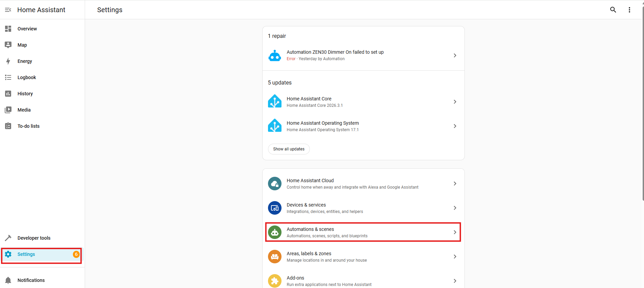Click the To-do lists clipboard icon
Viewport: 644px width, 288px height.
pos(8,126)
